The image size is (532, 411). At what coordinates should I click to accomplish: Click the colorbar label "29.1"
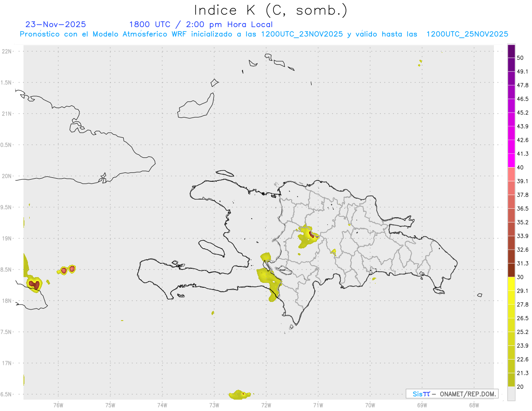pyautogui.click(x=523, y=291)
